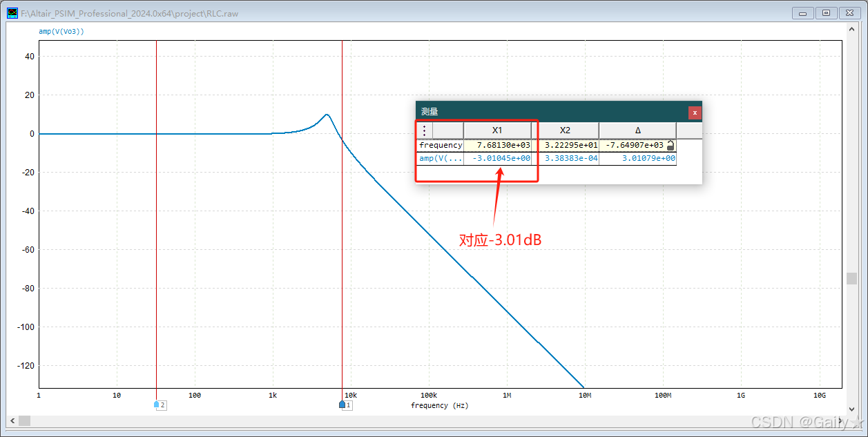This screenshot has width=868, height=437.
Task: Select cursor marker 2 on frequency axis
Action: coord(160,405)
